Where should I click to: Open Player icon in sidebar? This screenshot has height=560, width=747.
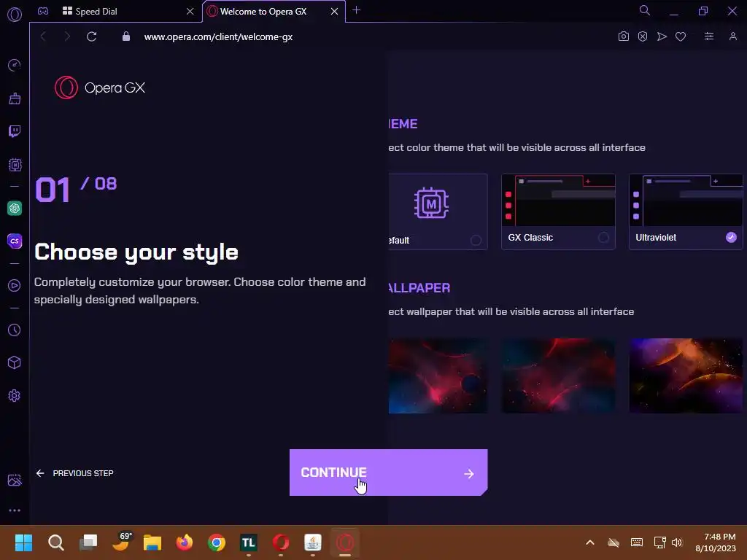point(15,285)
